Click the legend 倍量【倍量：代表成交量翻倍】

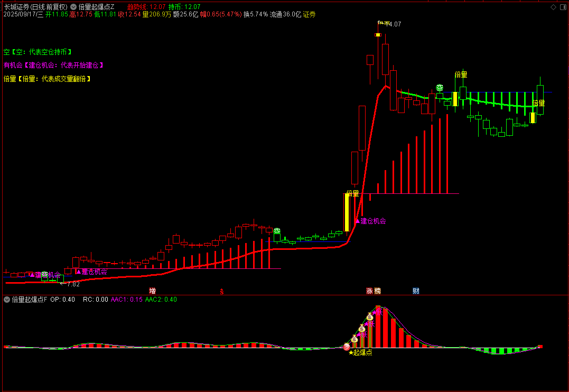[x=47, y=79]
